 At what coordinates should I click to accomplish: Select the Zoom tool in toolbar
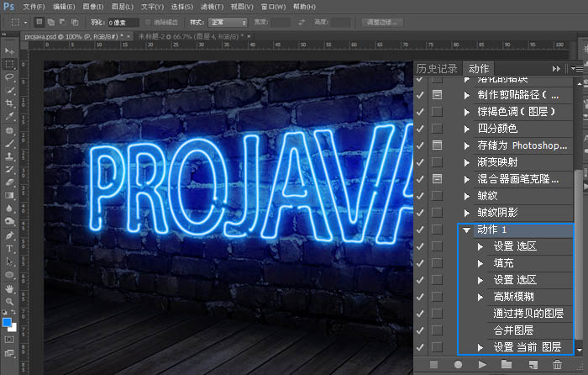(x=10, y=302)
